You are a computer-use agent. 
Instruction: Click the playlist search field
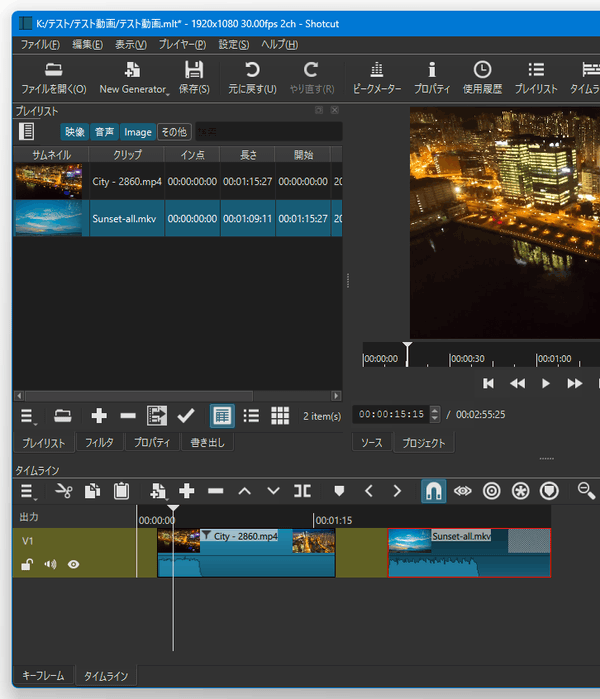[x=269, y=132]
